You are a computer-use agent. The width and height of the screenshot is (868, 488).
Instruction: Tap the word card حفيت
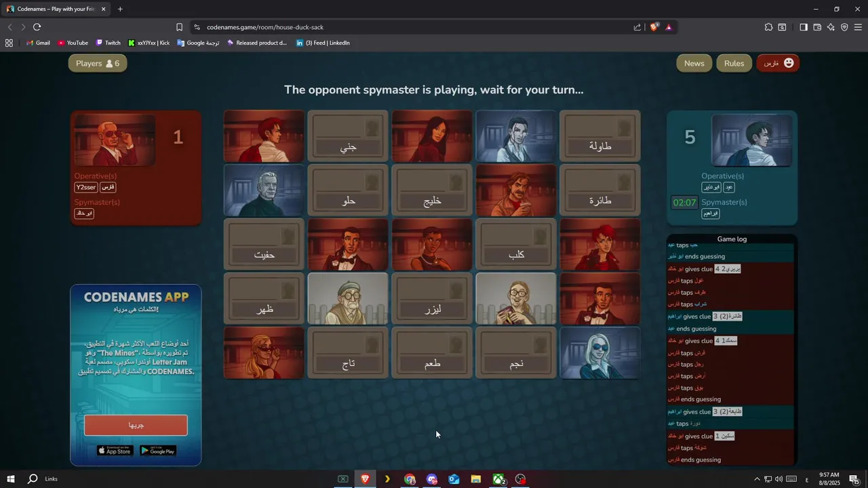[x=264, y=245]
